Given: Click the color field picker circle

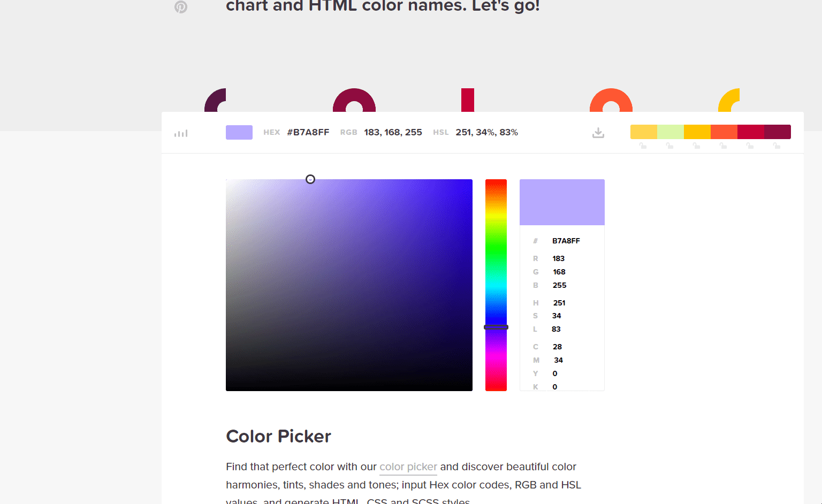Looking at the screenshot, I should coord(310,179).
